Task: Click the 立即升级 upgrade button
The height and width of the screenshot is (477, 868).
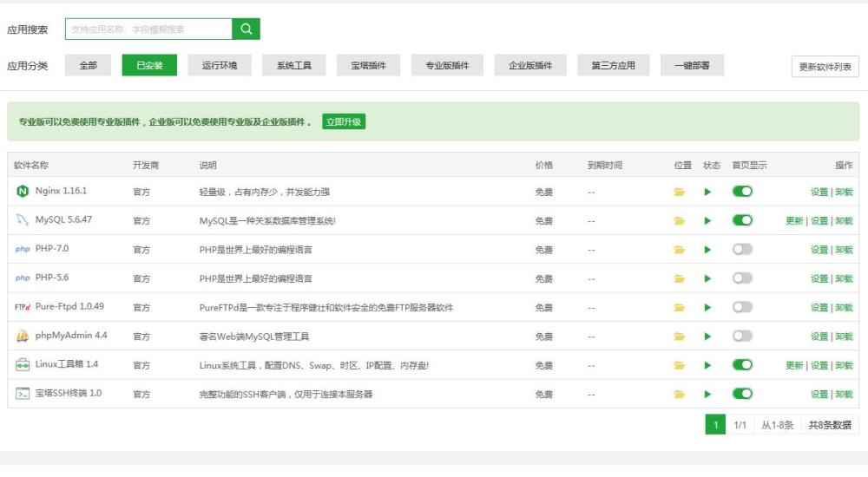Action: tap(344, 121)
